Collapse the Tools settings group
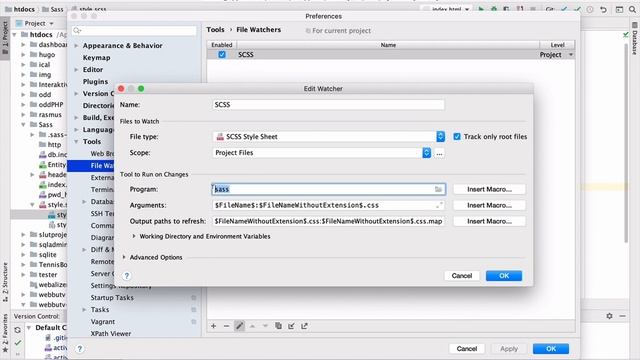This screenshot has width=640, height=360. pos(76,142)
